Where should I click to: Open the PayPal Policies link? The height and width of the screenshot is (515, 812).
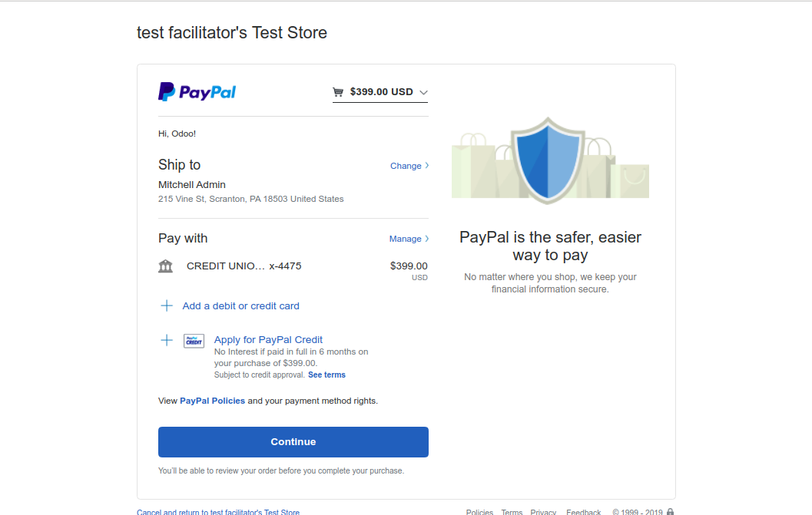[212, 401]
